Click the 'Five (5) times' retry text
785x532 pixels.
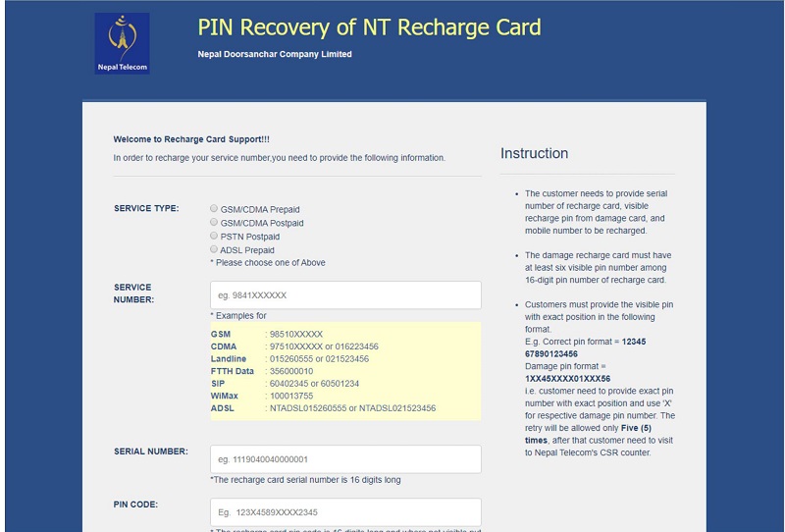pyautogui.click(x=588, y=434)
